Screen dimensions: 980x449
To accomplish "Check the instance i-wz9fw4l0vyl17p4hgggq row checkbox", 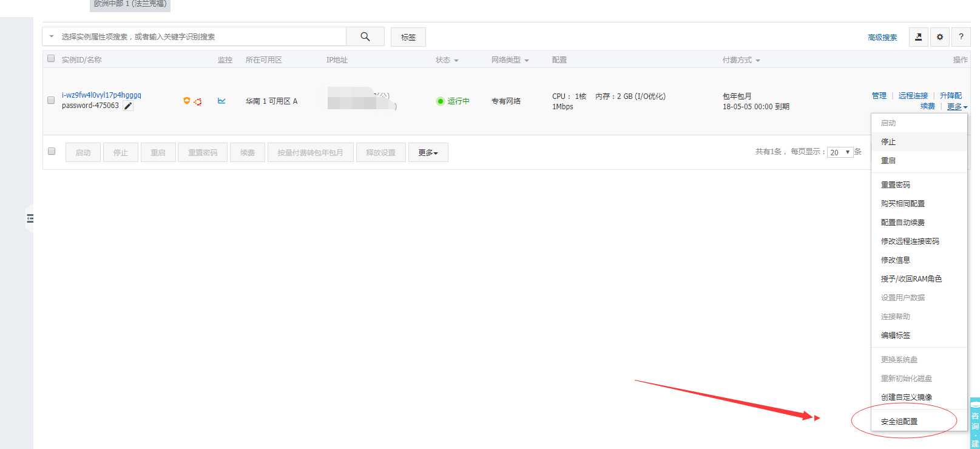I will click(x=51, y=100).
